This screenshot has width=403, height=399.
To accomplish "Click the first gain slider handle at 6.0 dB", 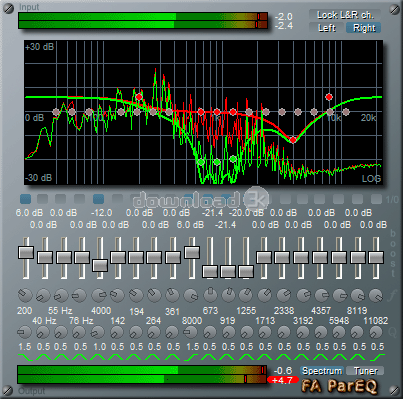I will (x=26, y=252).
